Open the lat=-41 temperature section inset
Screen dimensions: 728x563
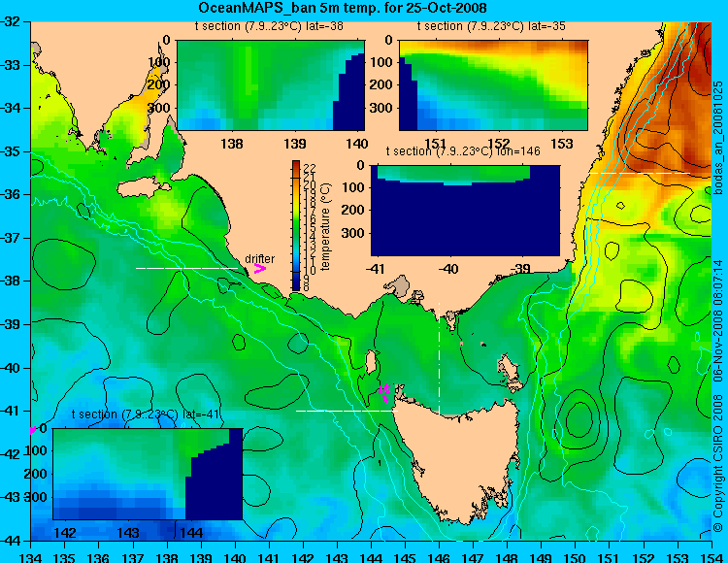point(148,474)
